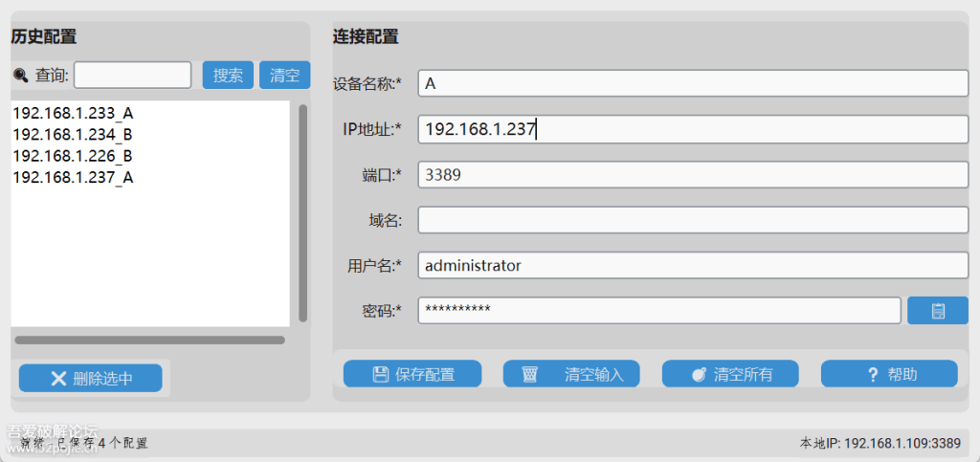This screenshot has width=980, height=462.
Task: Delete selected entry with 删除选中
Action: click(91, 379)
